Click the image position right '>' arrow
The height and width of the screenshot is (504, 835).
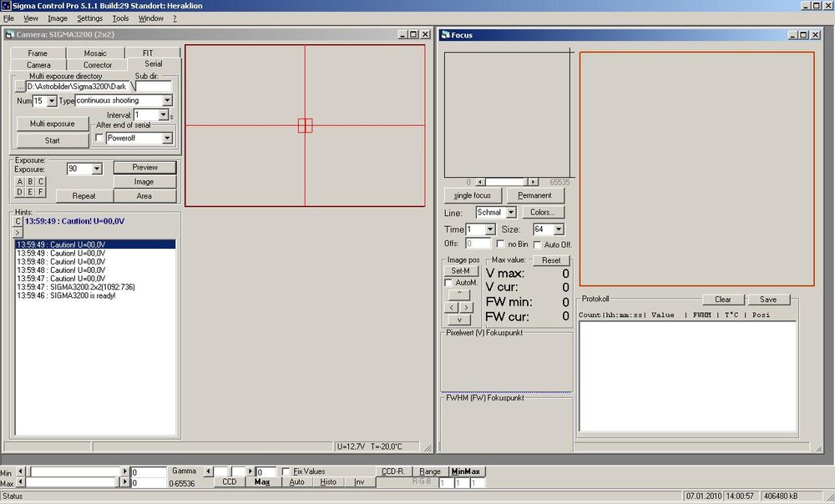point(466,307)
